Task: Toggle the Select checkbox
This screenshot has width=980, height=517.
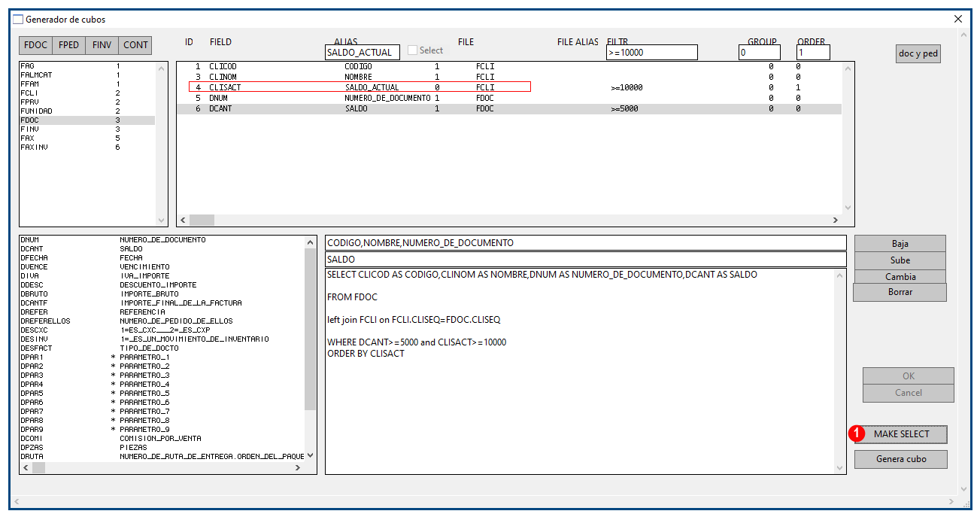Action: (412, 50)
